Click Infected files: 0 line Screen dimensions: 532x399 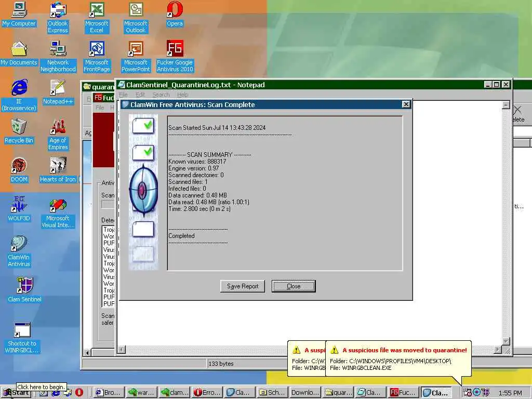[187, 188]
